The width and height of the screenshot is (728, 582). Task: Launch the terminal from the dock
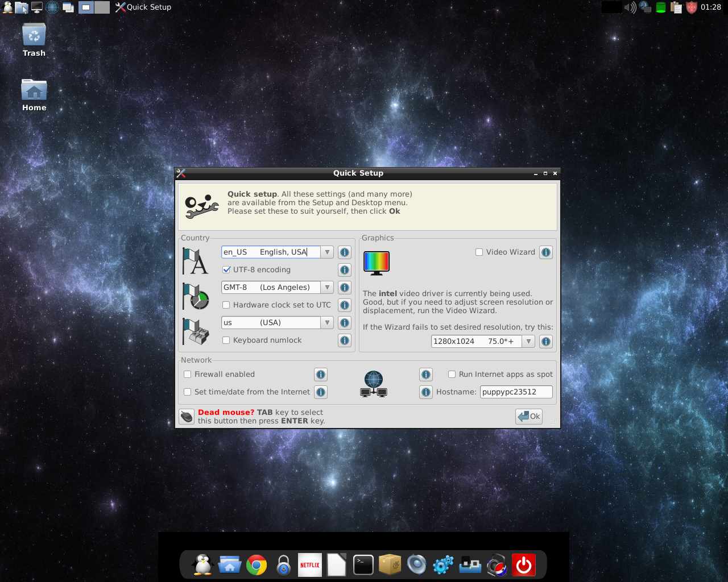tap(363, 565)
